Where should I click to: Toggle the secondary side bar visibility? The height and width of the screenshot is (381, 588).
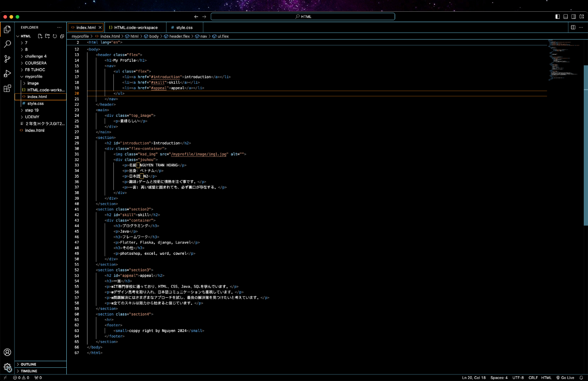coord(573,16)
